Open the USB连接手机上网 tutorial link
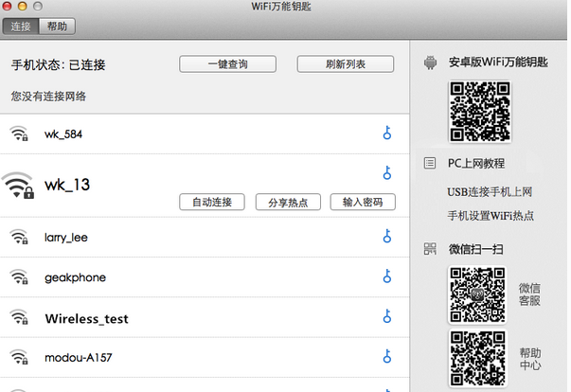571x392 pixels. (x=490, y=192)
